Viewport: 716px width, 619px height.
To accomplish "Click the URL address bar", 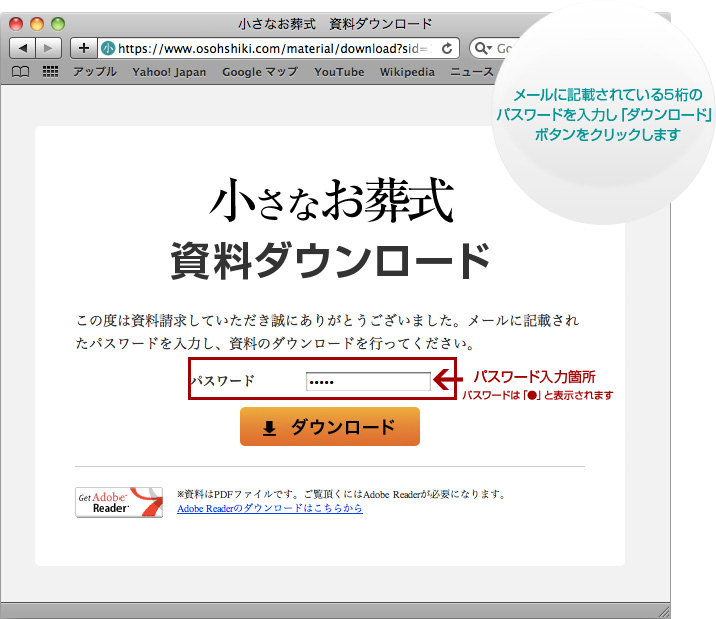I will (278, 48).
